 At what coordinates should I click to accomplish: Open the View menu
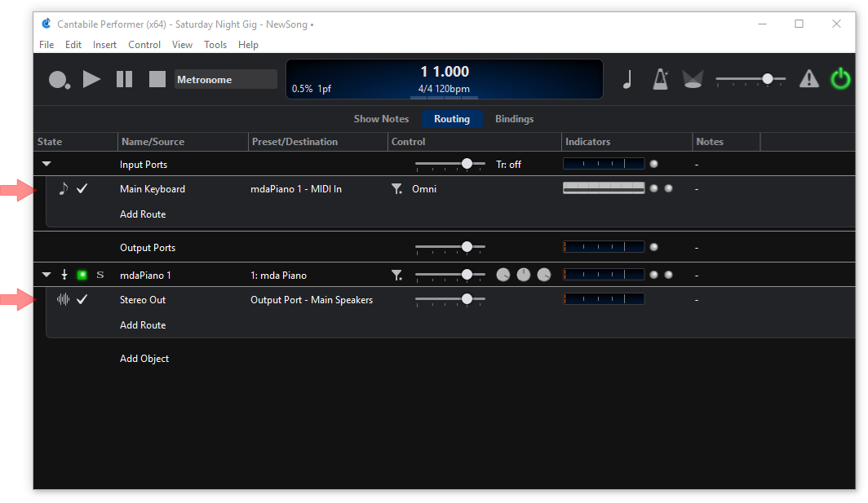[182, 45]
